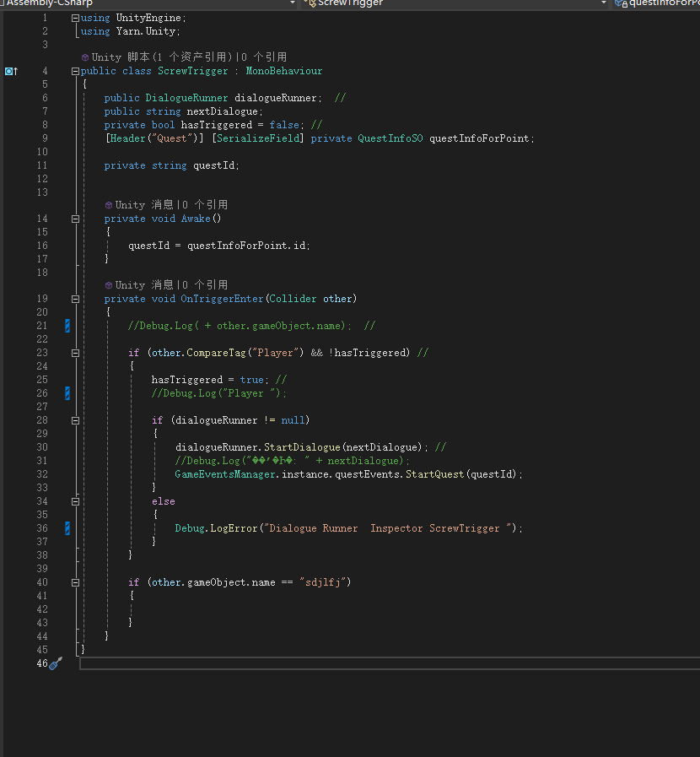Screen dimensions: 700x757
Task: Click the hasTriggered declaration on line 8
Action: coord(217,125)
